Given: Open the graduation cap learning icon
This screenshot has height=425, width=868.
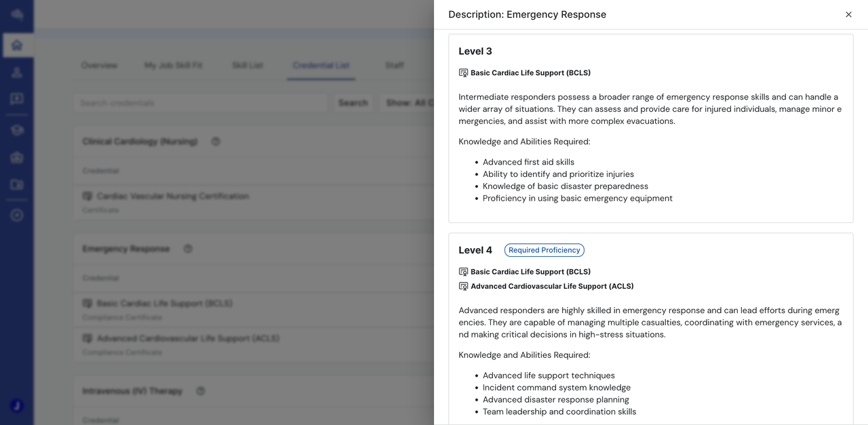Looking at the screenshot, I should tap(17, 130).
